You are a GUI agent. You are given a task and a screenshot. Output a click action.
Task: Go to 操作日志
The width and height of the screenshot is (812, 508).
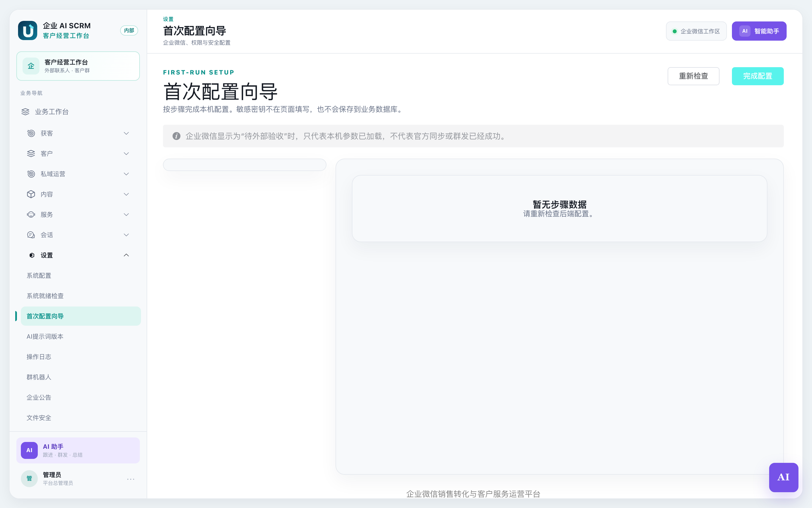click(x=81, y=357)
